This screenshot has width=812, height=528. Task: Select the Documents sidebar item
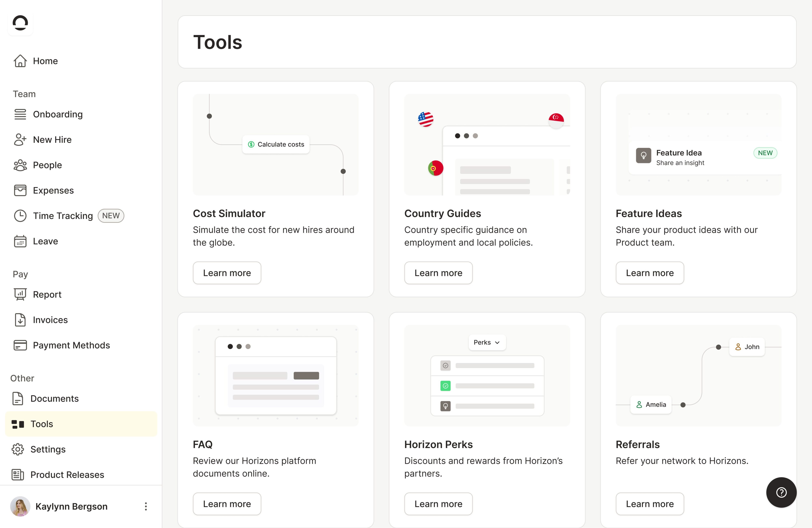pyautogui.click(x=55, y=399)
